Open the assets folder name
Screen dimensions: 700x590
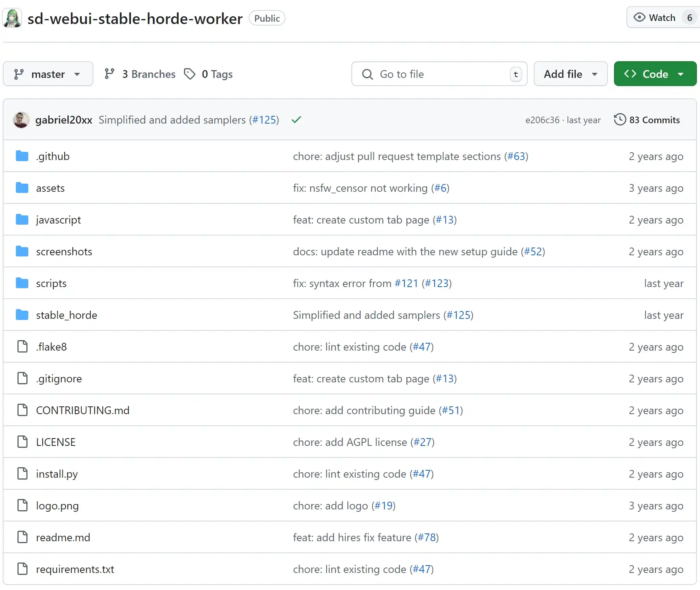coord(50,188)
